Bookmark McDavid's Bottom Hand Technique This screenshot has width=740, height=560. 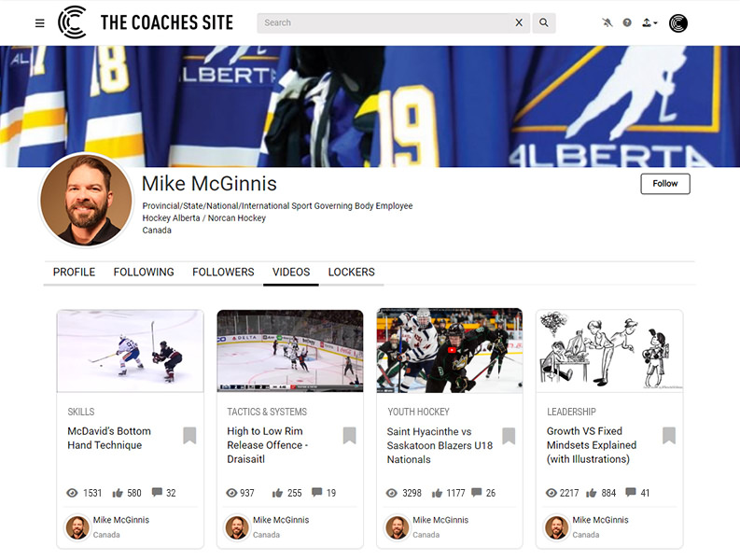click(189, 435)
